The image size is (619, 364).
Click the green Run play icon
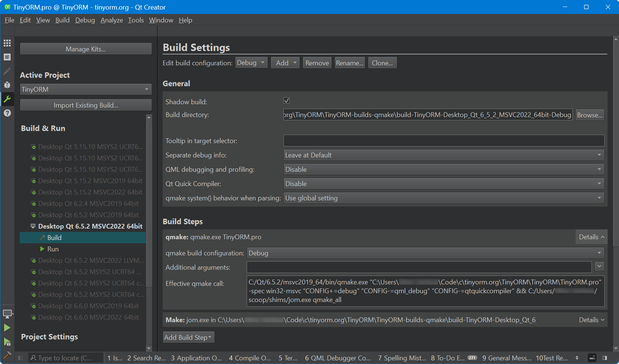[7, 328]
